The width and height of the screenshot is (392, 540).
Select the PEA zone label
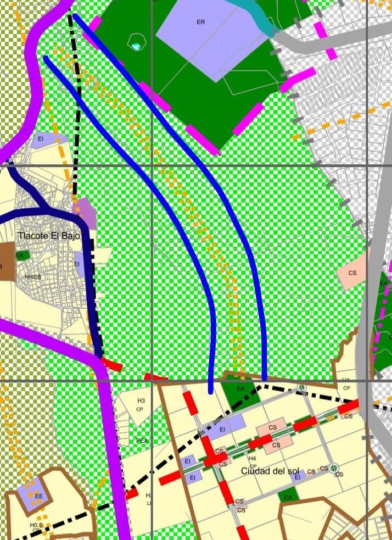click(x=142, y=441)
